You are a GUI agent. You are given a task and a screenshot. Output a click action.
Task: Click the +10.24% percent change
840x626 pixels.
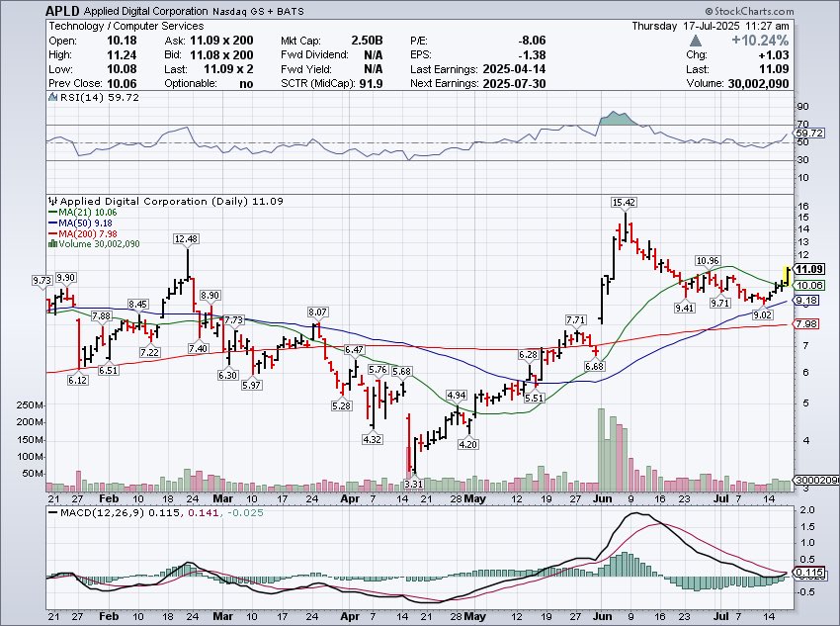coord(760,41)
